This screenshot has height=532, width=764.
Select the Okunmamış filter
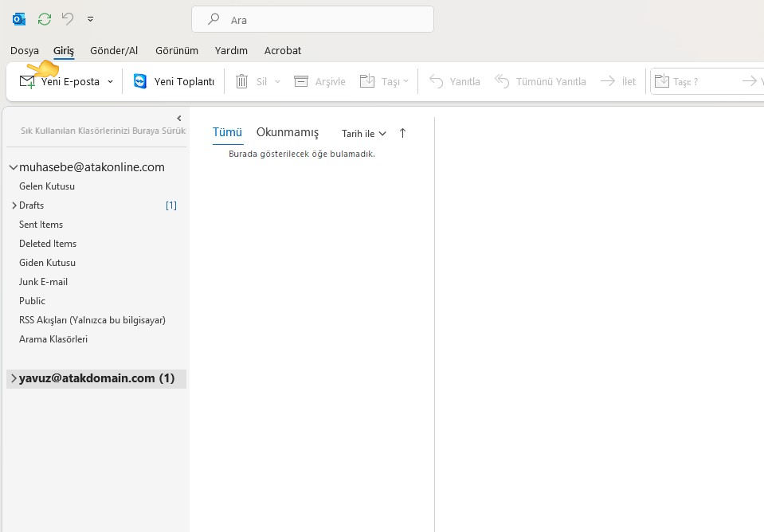tap(287, 132)
